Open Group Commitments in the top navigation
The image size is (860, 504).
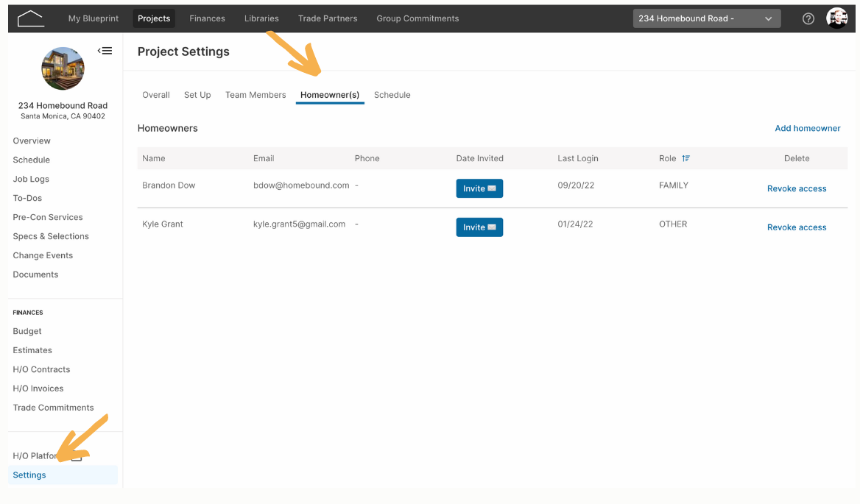click(417, 18)
